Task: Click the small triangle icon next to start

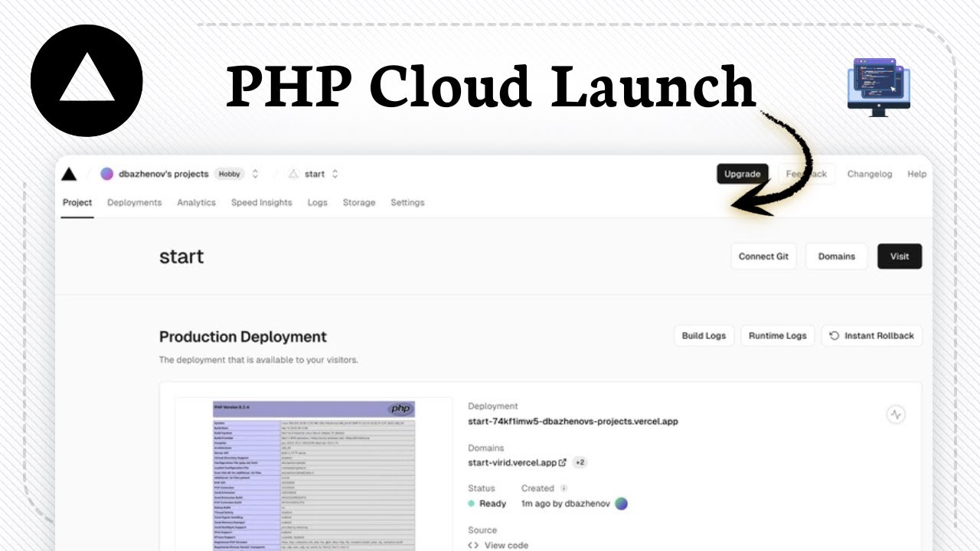Action: coord(293,174)
